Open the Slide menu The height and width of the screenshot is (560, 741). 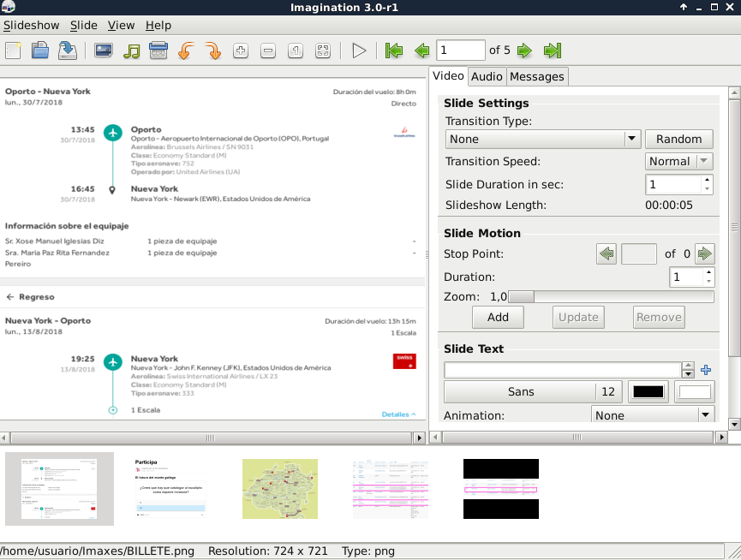tap(84, 26)
